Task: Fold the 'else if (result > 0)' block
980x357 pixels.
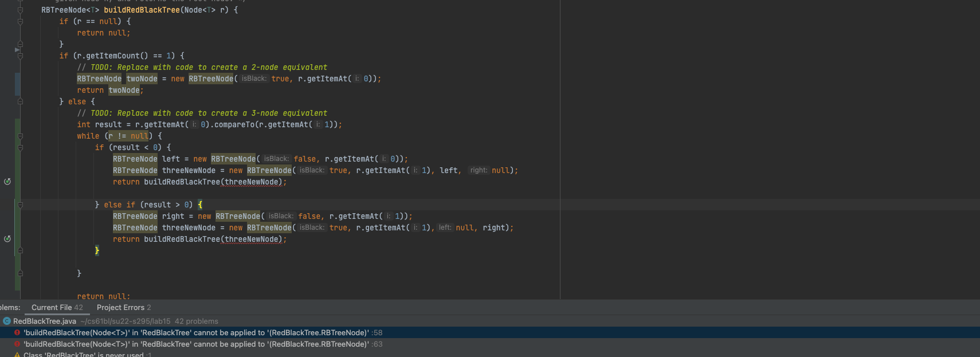Action: pyautogui.click(x=20, y=205)
